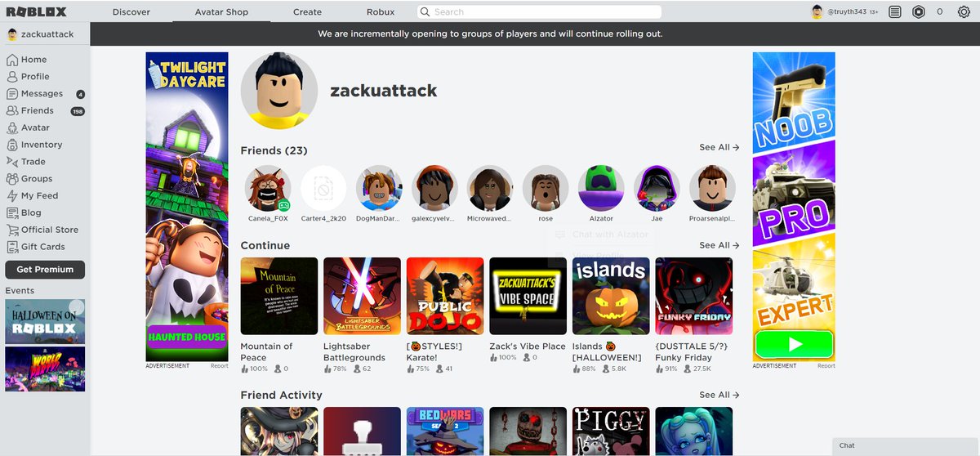Screen dimensions: 980x456
Task: Open Profile in the sidebar
Action: click(x=29, y=77)
